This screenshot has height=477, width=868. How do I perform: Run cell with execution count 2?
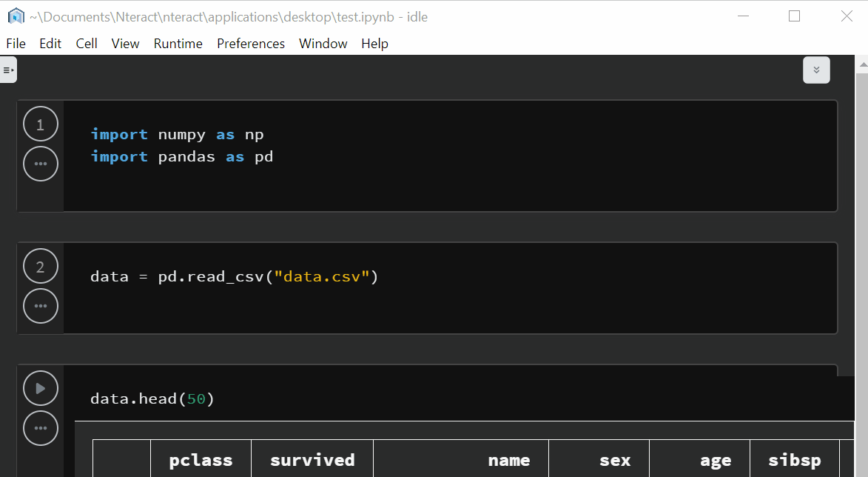click(x=41, y=267)
